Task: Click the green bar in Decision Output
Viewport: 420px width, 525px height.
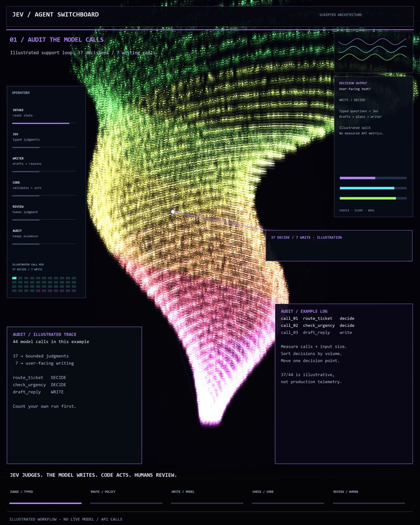Action: (373, 198)
